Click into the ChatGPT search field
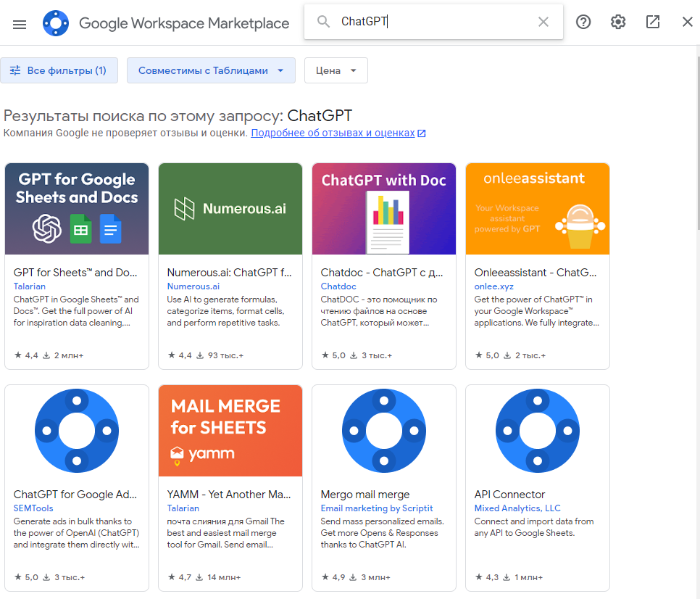This screenshot has width=700, height=599. [x=435, y=22]
